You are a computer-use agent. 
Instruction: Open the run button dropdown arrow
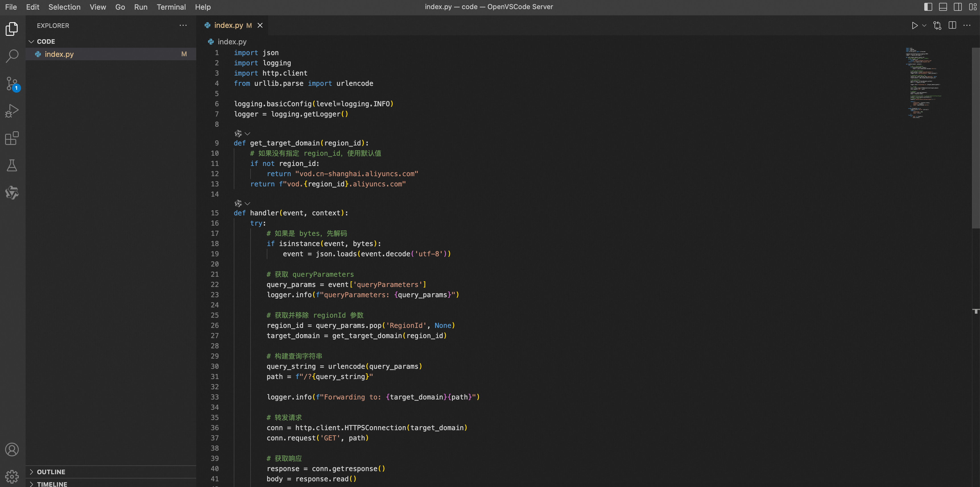click(x=924, y=26)
